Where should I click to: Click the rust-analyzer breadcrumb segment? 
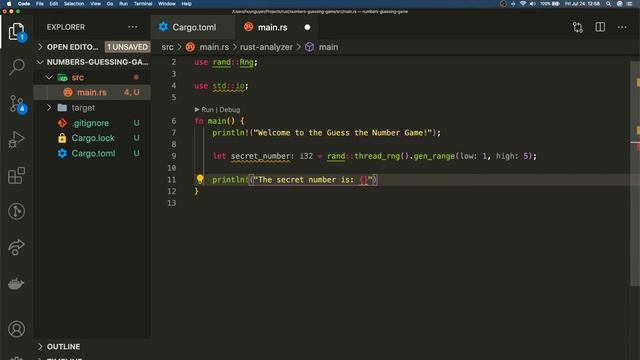tap(266, 47)
